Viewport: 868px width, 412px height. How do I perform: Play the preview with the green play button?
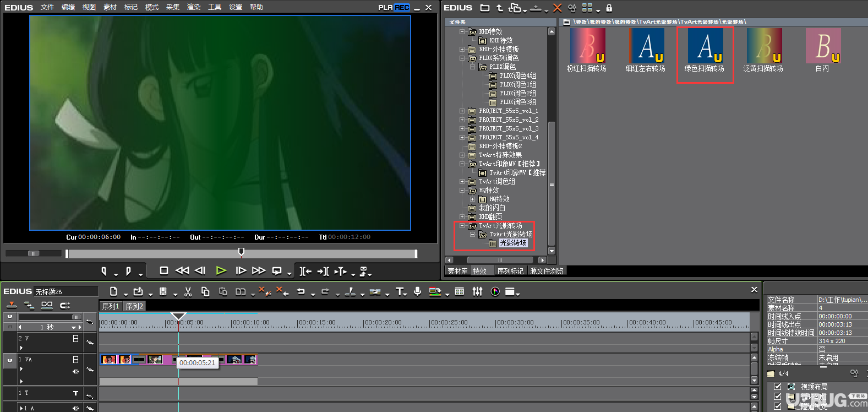(x=221, y=270)
